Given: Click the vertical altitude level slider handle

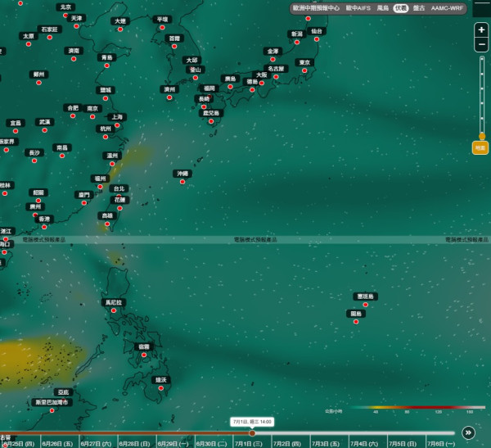Looking at the screenshot, I should 482,136.
